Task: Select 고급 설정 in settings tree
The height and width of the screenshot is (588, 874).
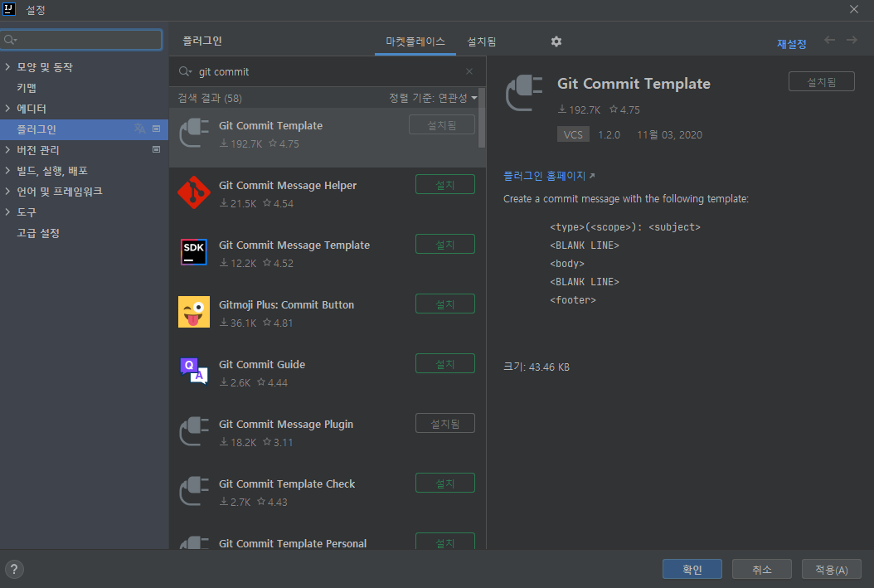Action: (38, 232)
